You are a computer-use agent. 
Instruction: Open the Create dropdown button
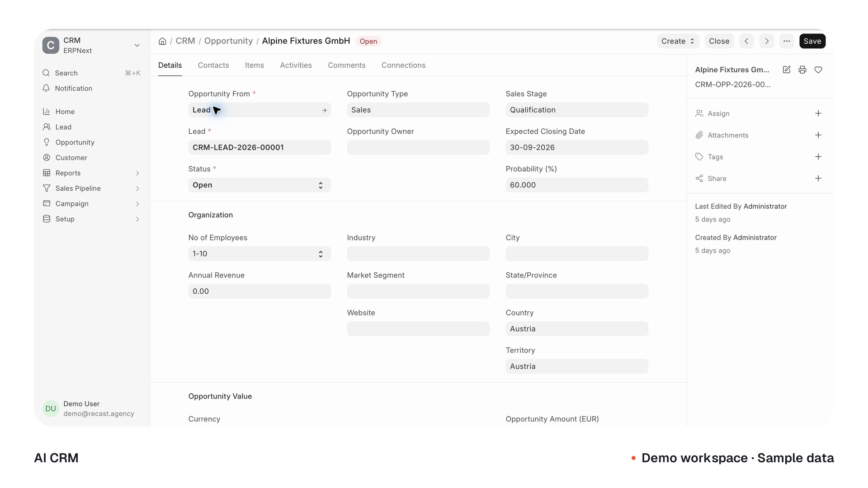click(x=678, y=41)
